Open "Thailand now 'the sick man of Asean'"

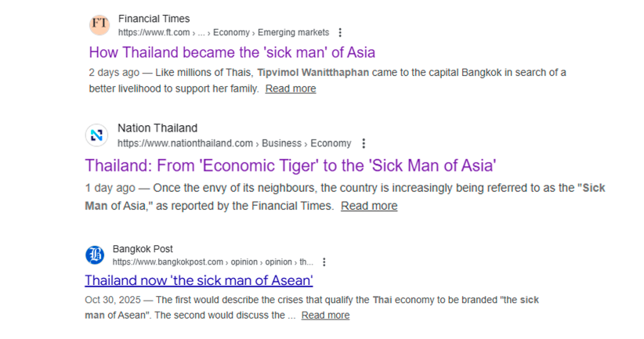pyautogui.click(x=199, y=280)
